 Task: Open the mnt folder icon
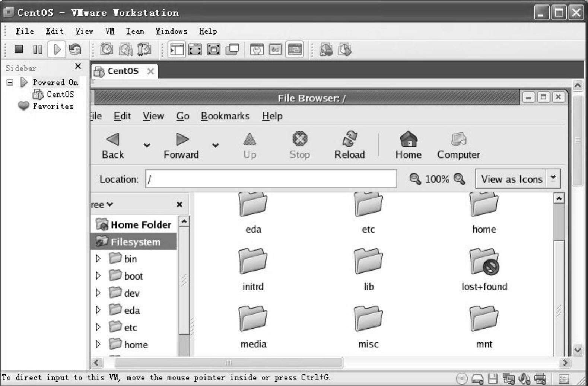[x=484, y=319]
